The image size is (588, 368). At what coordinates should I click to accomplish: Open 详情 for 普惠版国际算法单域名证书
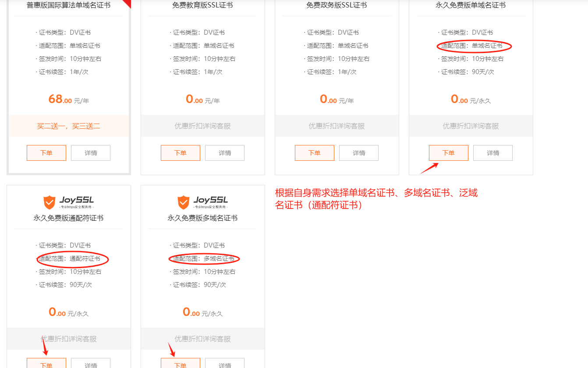[x=91, y=153]
